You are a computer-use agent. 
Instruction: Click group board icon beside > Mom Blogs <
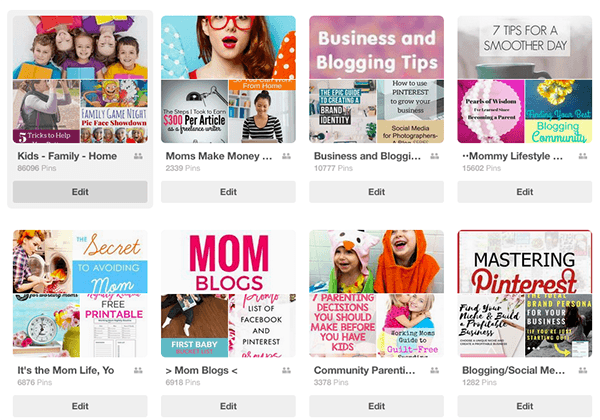286,370
